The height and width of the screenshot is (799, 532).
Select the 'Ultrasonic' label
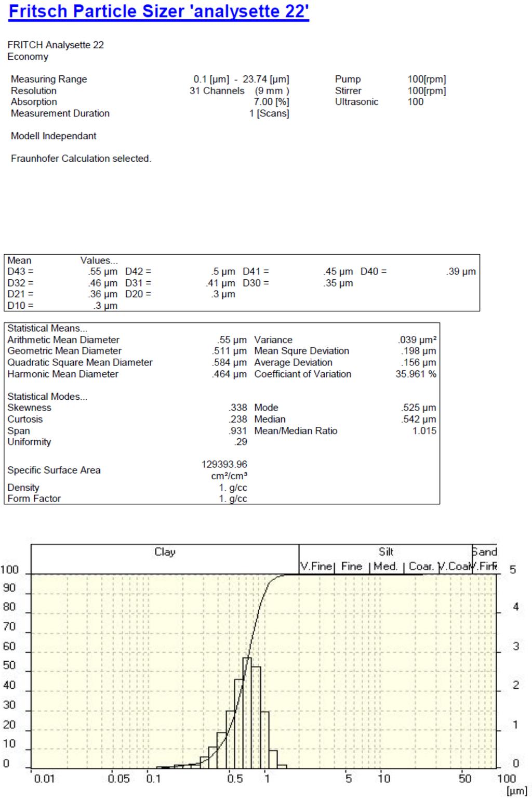356,102
